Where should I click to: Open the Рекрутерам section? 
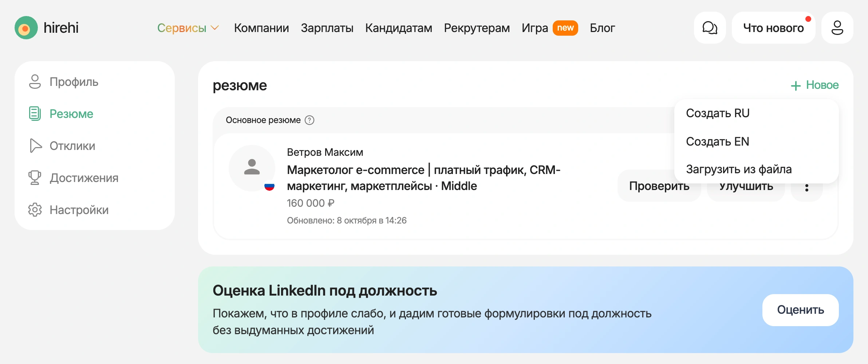(477, 28)
